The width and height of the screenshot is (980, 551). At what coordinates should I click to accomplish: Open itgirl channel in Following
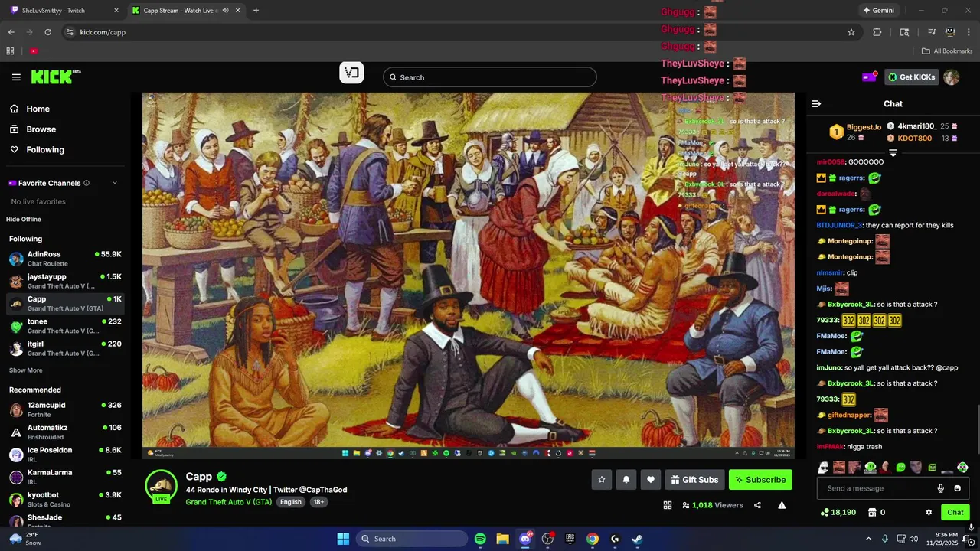click(64, 348)
